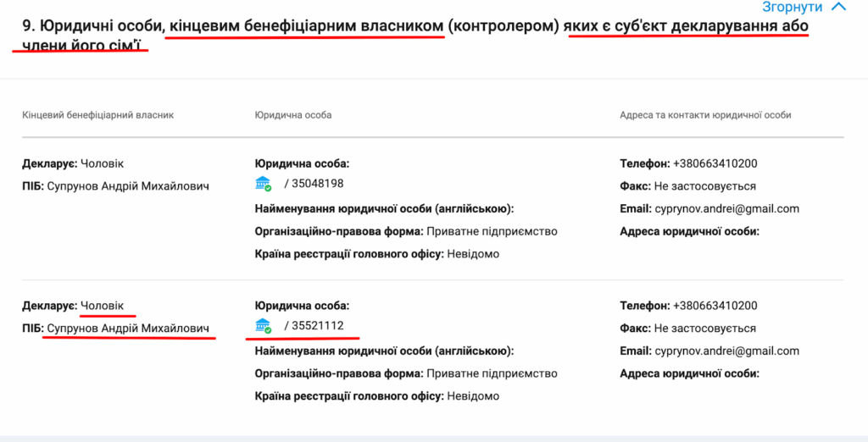Click the legal entity icon beside 35521112
Screen dimensions: 868x442
tap(263, 326)
